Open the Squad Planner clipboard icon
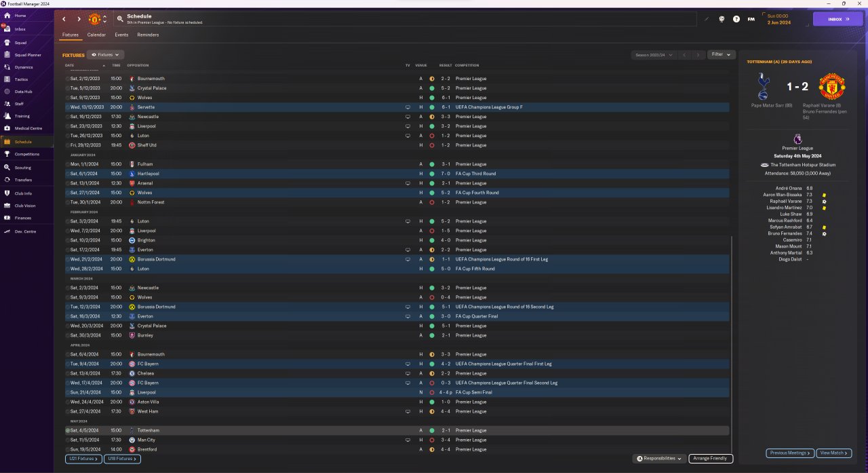The image size is (868, 473). click(7, 55)
